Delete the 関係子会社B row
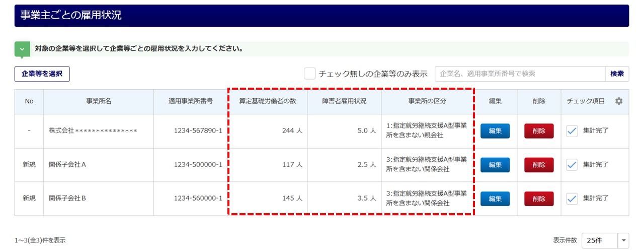The width and height of the screenshot is (644, 251). coord(539,199)
